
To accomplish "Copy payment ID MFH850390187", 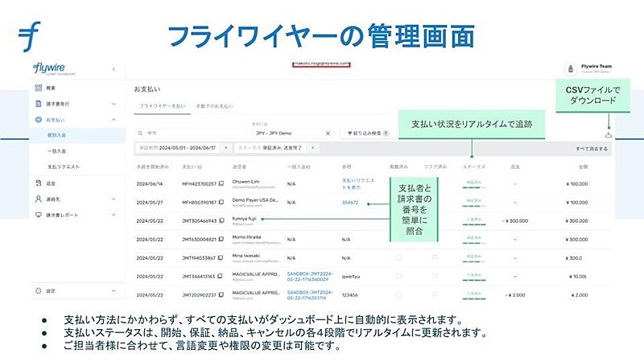I will pos(221,203).
